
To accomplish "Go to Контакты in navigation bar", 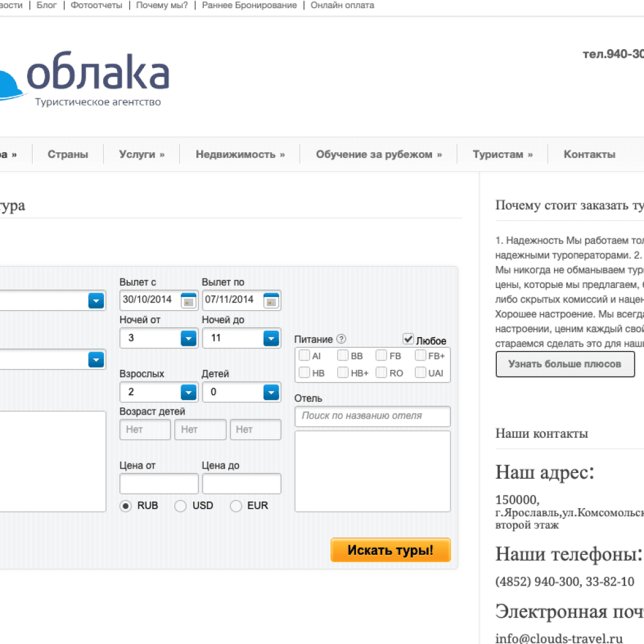I will tap(589, 154).
